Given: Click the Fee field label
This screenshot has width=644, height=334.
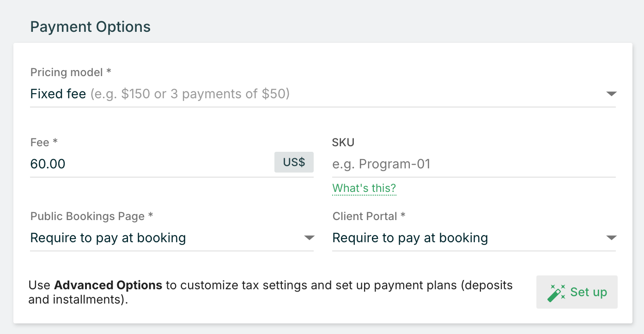Looking at the screenshot, I should pyautogui.click(x=44, y=143).
